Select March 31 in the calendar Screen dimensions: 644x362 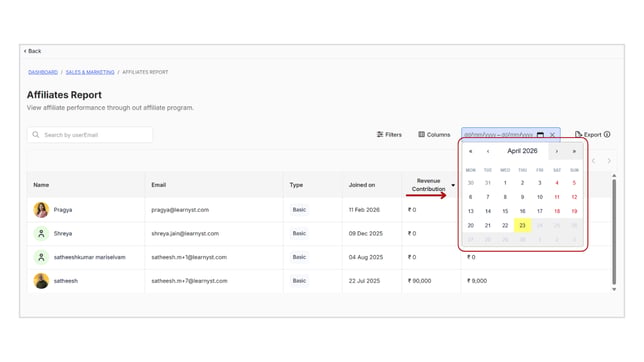488,183
